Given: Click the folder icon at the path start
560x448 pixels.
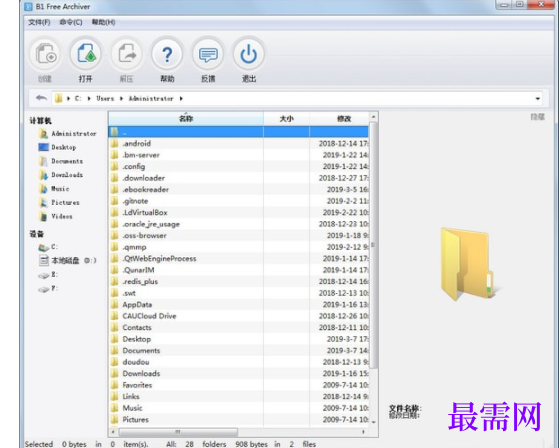Looking at the screenshot, I should (58, 98).
